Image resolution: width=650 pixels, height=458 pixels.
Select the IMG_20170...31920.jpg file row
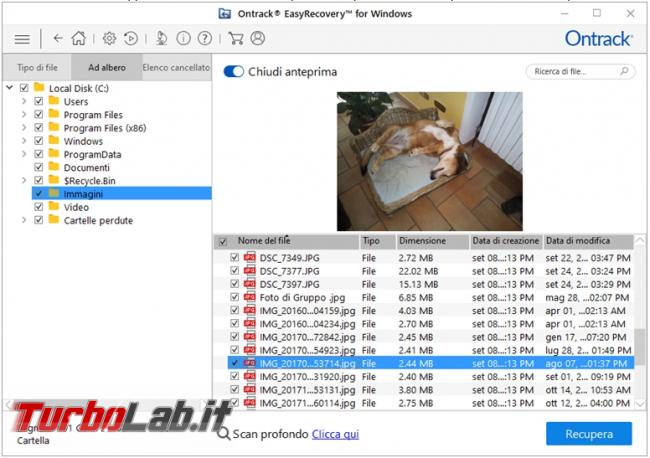[x=431, y=376]
